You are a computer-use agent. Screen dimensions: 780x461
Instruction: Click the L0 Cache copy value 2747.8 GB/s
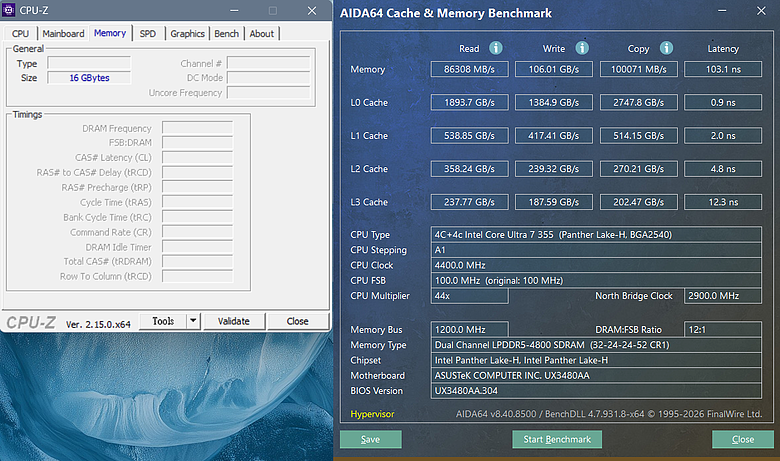pyautogui.click(x=639, y=102)
